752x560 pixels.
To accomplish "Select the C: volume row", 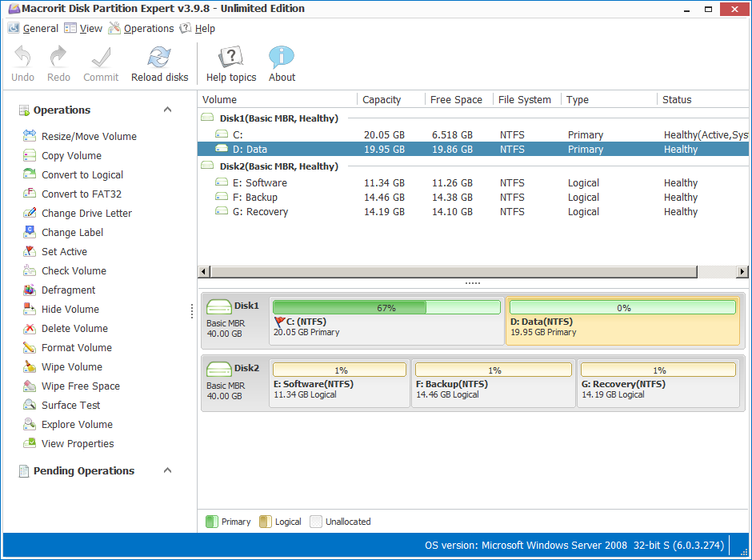I will [473, 134].
